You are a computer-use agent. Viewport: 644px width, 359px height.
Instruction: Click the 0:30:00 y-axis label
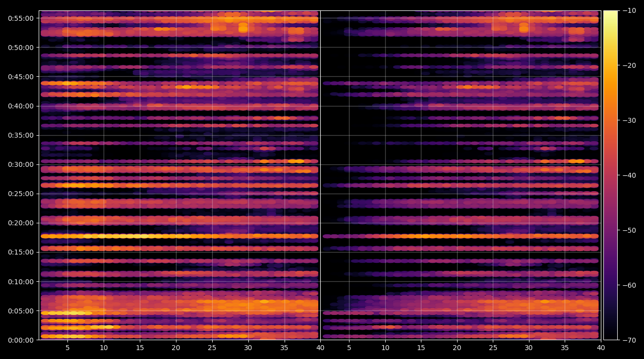[x=20, y=164]
